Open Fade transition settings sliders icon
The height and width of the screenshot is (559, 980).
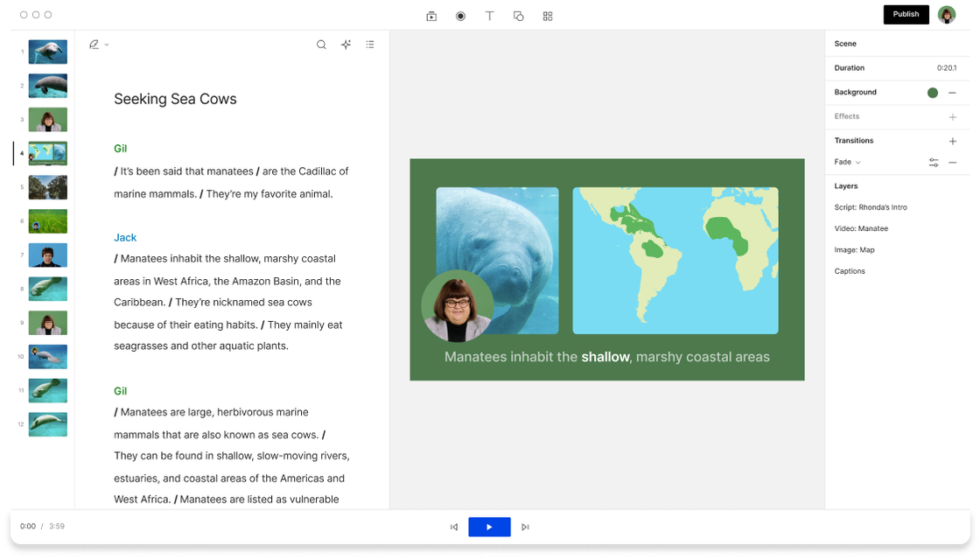933,163
